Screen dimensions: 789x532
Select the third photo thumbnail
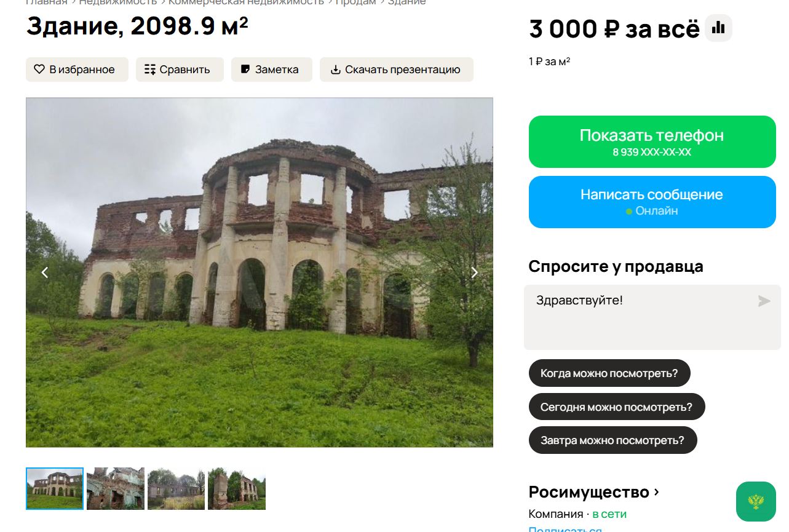tap(176, 488)
